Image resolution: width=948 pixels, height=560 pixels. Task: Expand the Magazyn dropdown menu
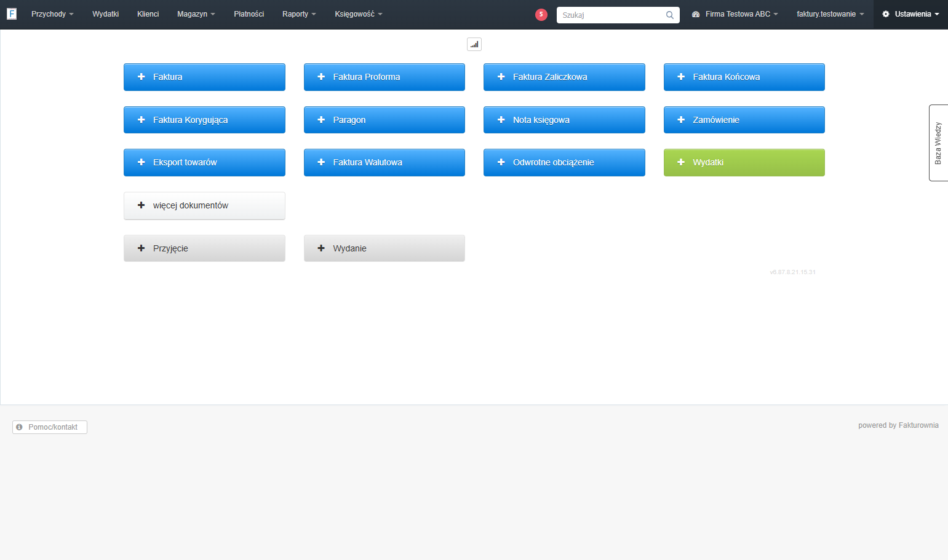pyautogui.click(x=196, y=14)
